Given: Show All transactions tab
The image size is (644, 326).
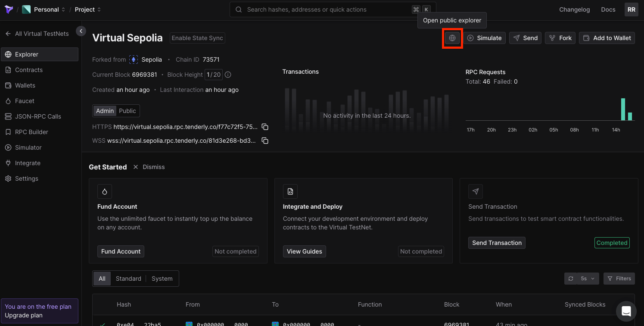Looking at the screenshot, I should [102, 279].
